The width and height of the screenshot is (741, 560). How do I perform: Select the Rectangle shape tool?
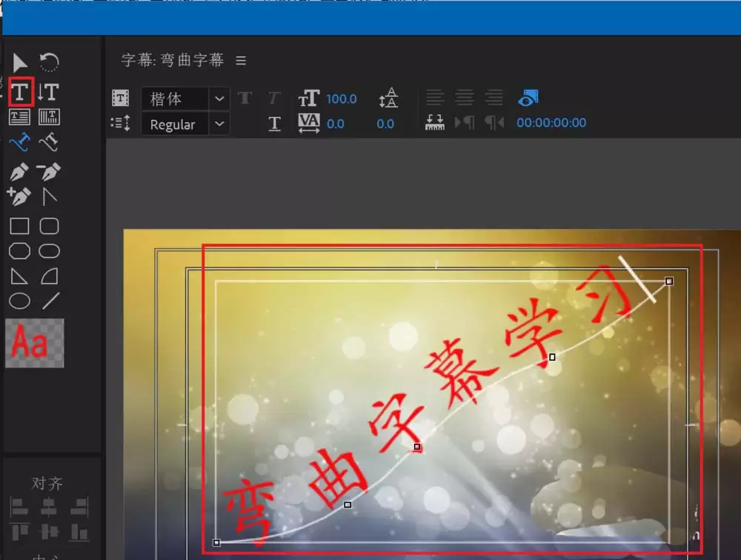pos(20,227)
